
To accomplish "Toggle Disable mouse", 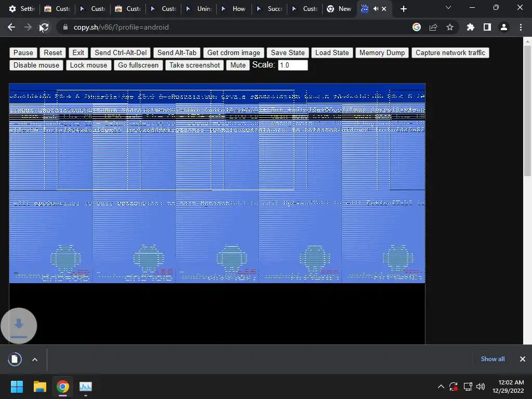I will click(x=36, y=65).
